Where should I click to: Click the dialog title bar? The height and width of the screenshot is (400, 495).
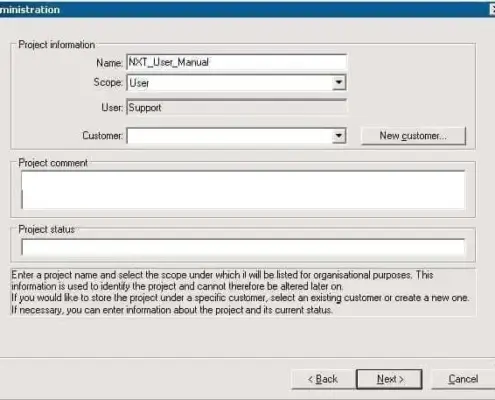(247, 9)
